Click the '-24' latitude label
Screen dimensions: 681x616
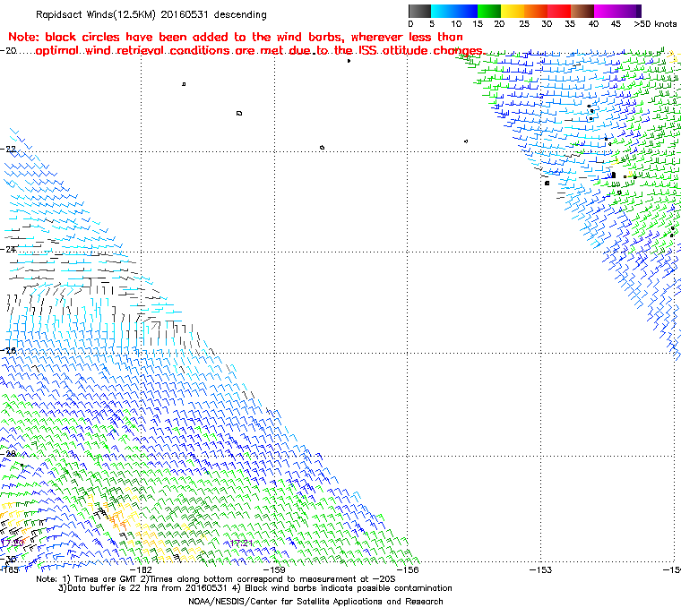click(x=8, y=250)
